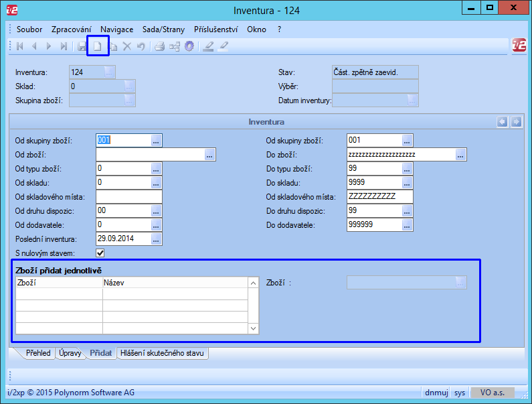Click the dnmuj status bar entry
The height and width of the screenshot is (404, 532).
tap(436, 393)
